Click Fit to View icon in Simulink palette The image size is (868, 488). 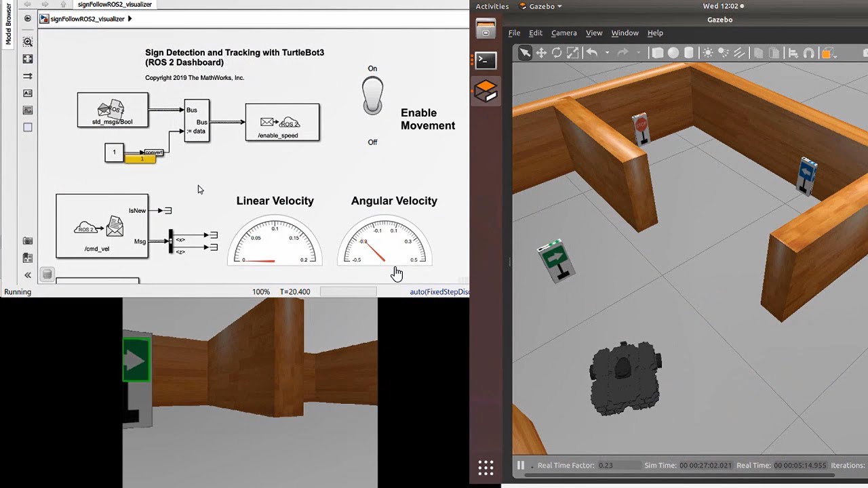(x=28, y=59)
